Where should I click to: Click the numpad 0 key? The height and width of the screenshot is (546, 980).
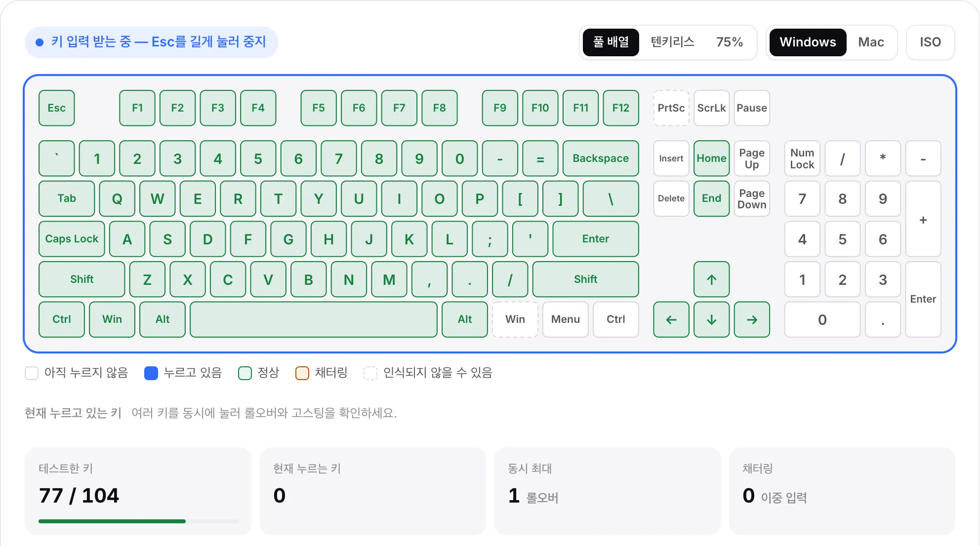(x=822, y=319)
